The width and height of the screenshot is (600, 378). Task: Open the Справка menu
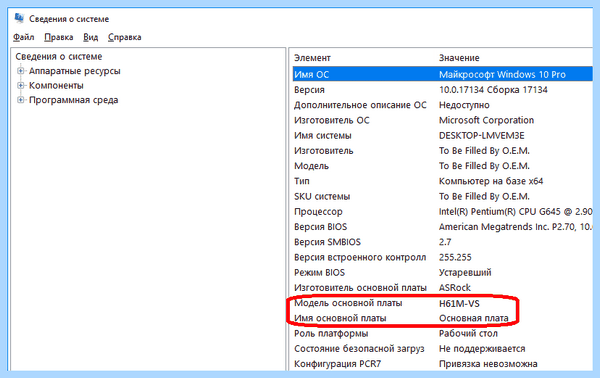click(124, 37)
